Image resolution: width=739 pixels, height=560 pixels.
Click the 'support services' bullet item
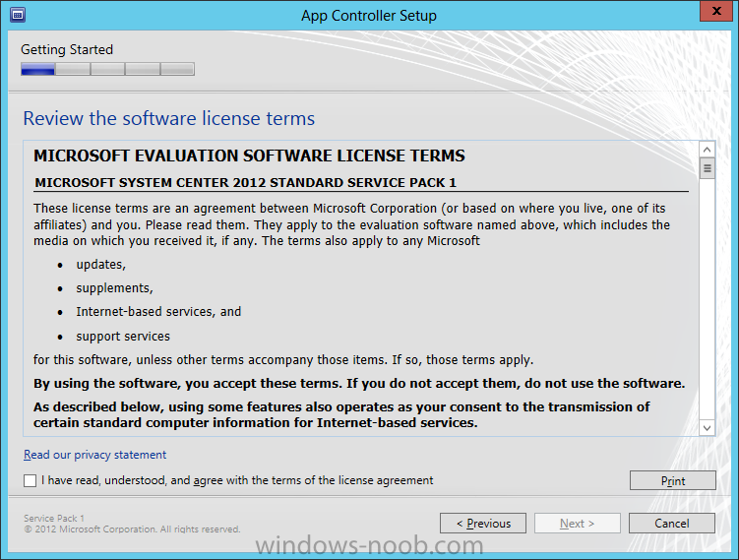[x=123, y=336]
